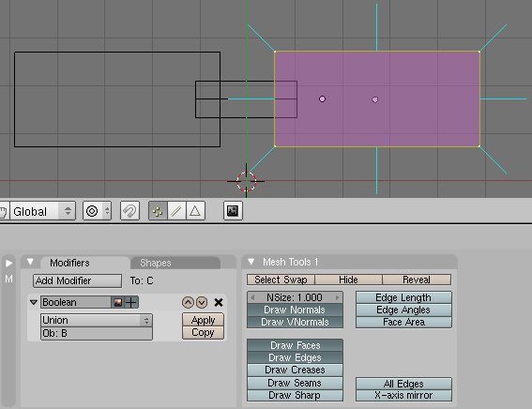Apply the Boolean modifier
Image resolution: width=532 pixels, height=409 pixels.
(x=203, y=320)
